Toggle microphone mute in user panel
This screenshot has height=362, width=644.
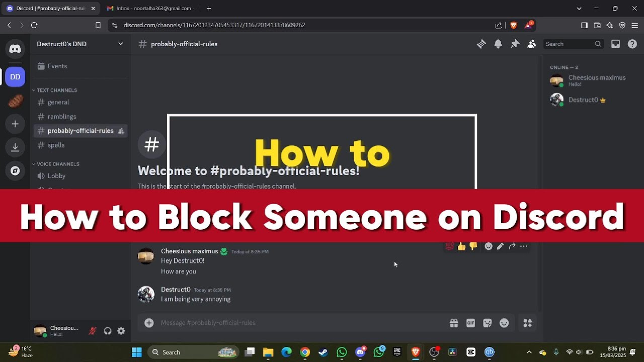(93, 331)
